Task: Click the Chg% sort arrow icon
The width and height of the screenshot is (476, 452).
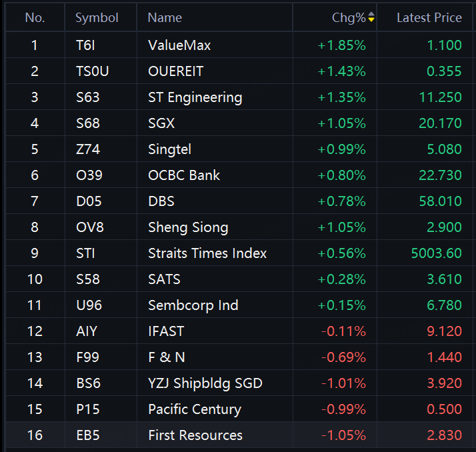Action: [x=371, y=18]
